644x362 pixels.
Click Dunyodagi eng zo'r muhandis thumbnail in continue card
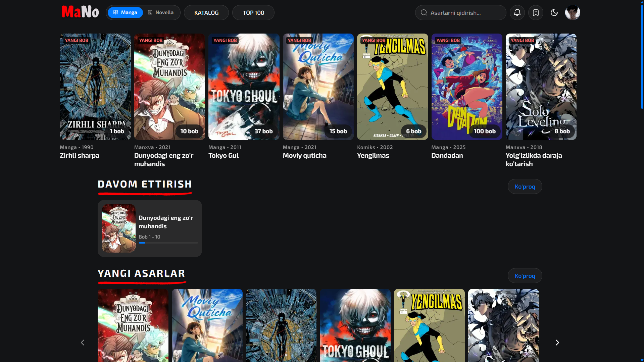pyautogui.click(x=119, y=228)
